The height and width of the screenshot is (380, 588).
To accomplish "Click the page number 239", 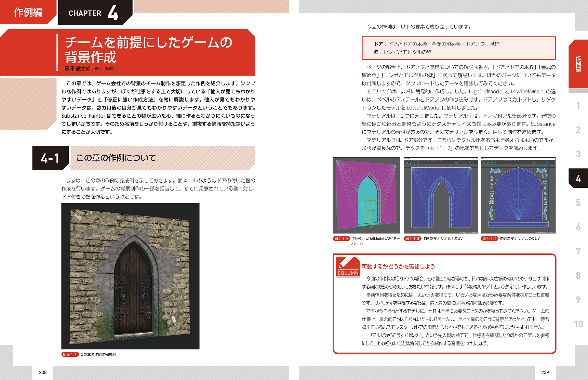I will (545, 372).
